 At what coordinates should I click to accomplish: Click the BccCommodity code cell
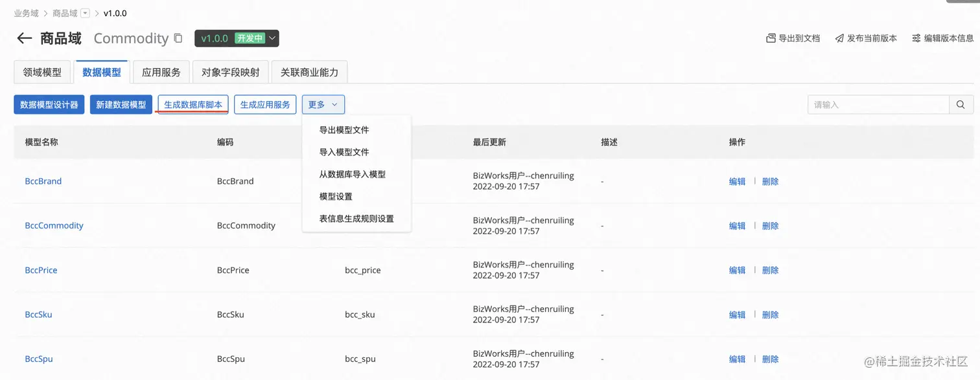(x=246, y=225)
